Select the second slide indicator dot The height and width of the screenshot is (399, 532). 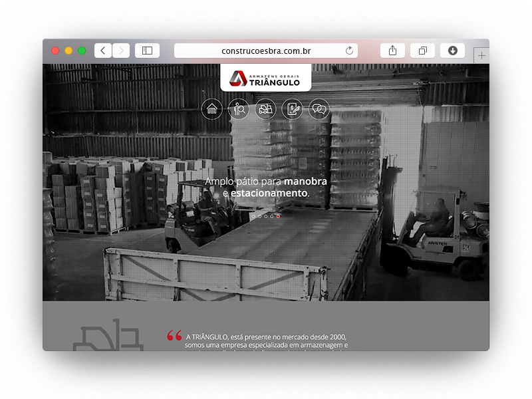click(x=259, y=216)
